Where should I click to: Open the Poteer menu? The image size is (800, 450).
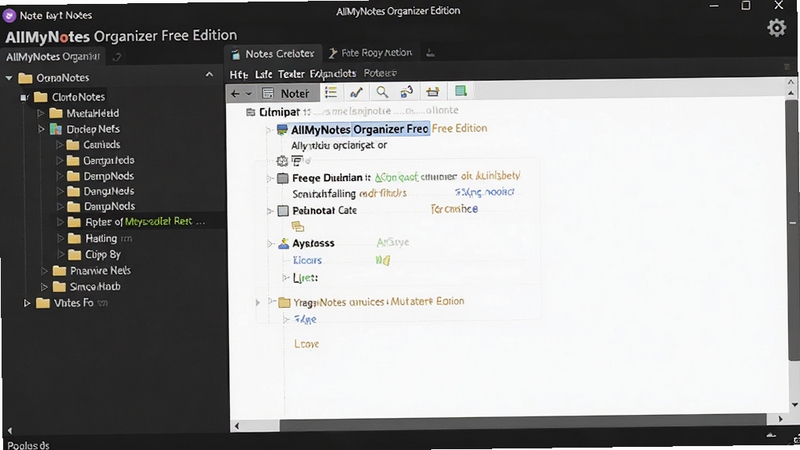(380, 73)
